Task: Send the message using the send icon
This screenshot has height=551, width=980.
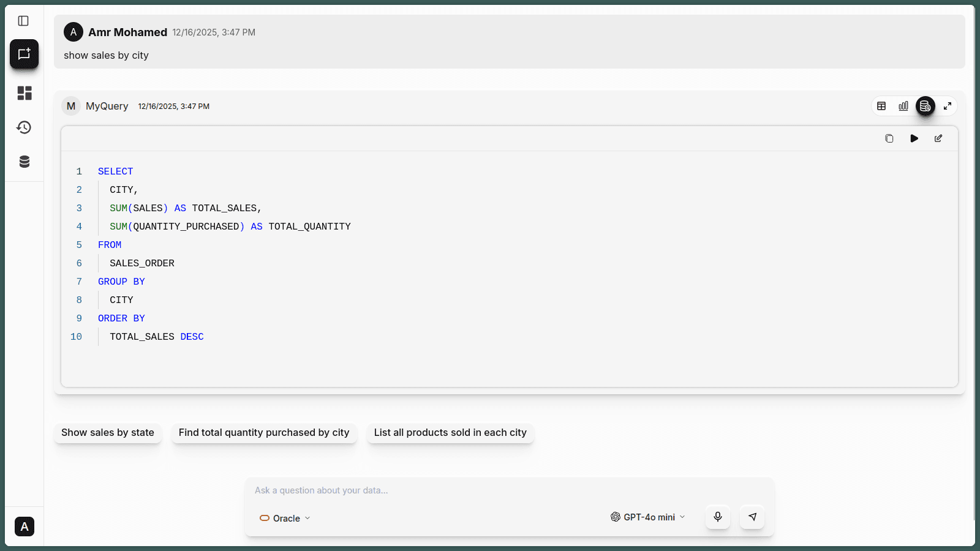Action: point(752,517)
